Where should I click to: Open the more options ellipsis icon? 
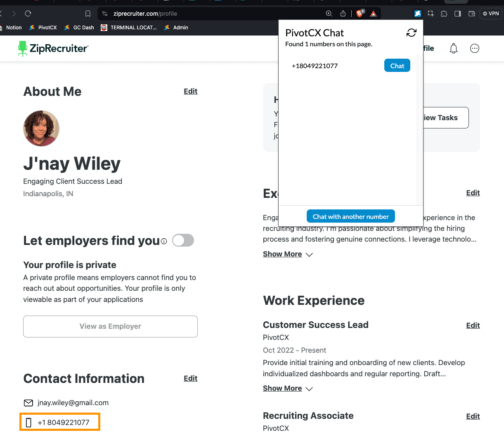click(x=475, y=49)
